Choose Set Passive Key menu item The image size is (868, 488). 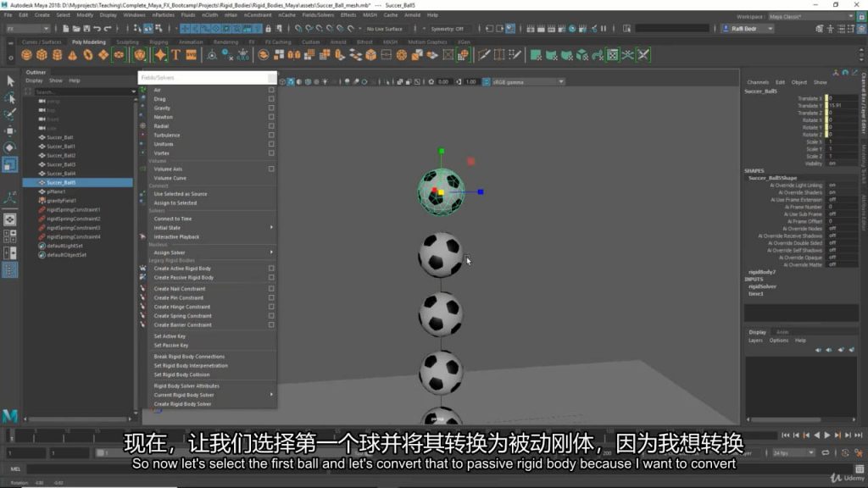pos(171,346)
